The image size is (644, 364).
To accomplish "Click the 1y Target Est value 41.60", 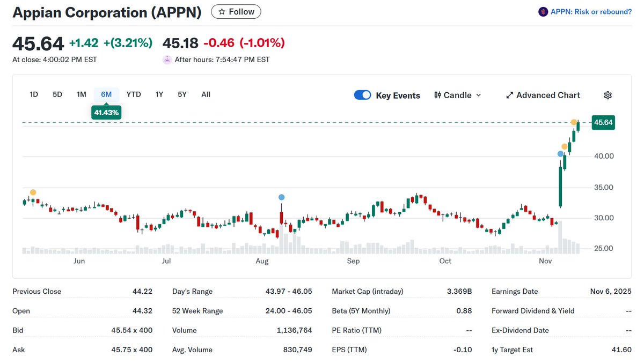I will (621, 350).
